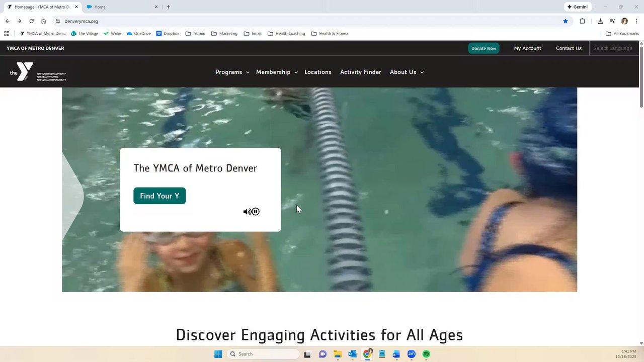
Task: Expand the About Us menu
Action: (407, 72)
